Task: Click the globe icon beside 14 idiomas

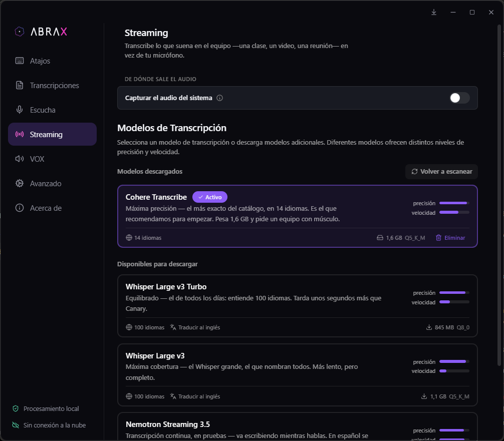Action: [129, 238]
